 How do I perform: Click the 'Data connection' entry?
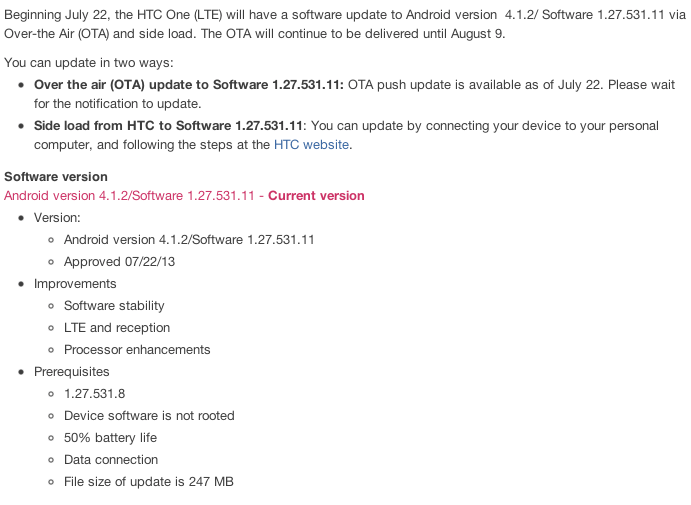(x=111, y=460)
